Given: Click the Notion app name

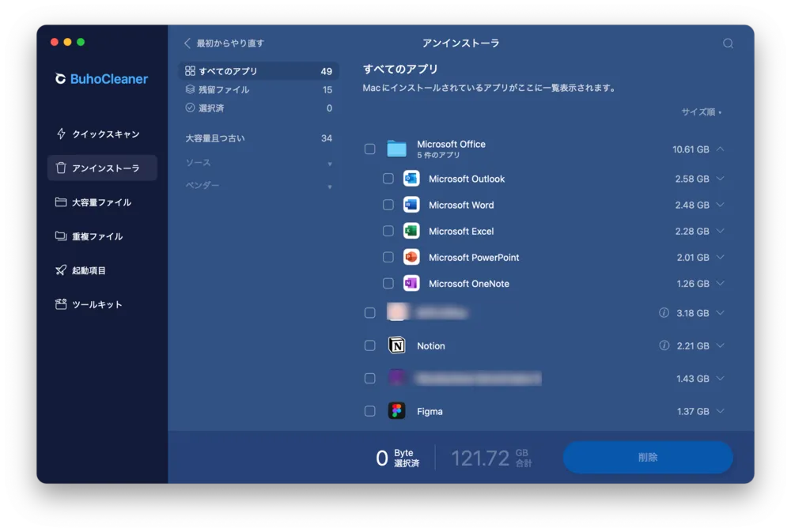Looking at the screenshot, I should [431, 346].
